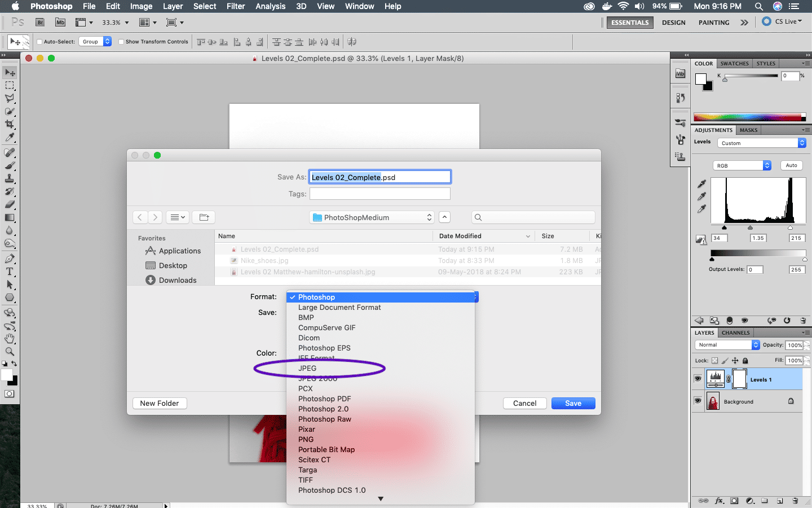Launch Bridge from the Br icon
812x508 pixels.
[x=40, y=23]
